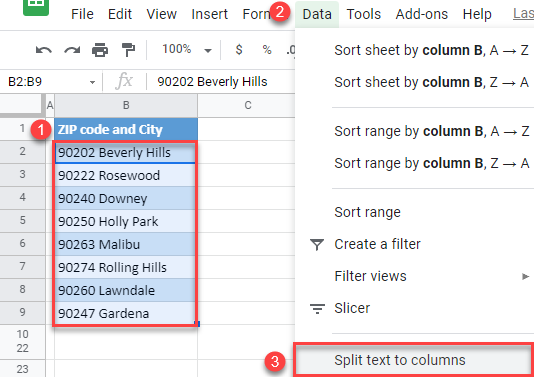
Task: Open the Edit menu
Action: click(120, 14)
